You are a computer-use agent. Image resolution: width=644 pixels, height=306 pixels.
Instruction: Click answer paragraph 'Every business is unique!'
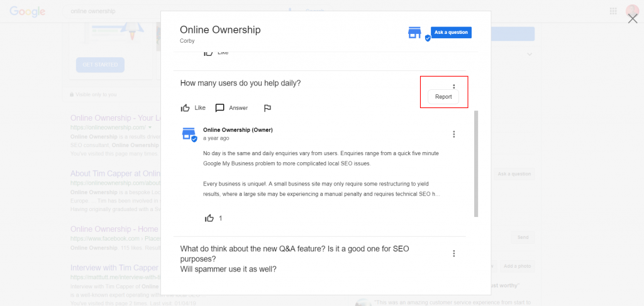pos(321,189)
